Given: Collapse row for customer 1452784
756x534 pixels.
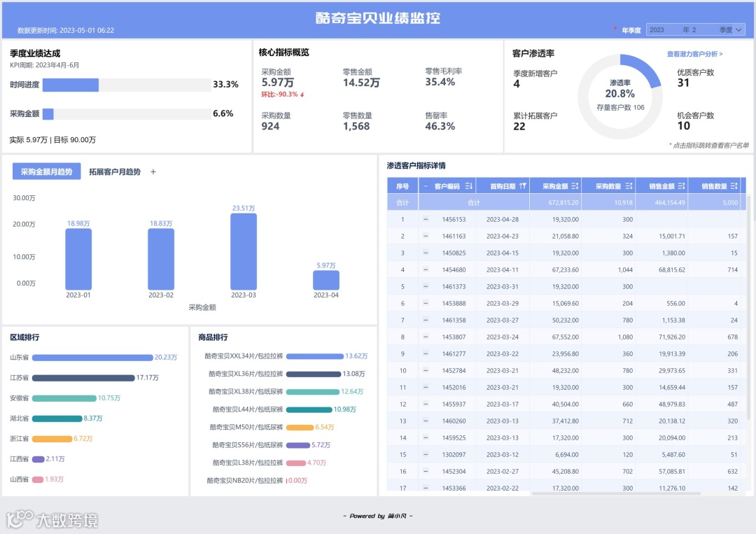Looking at the screenshot, I should click(426, 371).
